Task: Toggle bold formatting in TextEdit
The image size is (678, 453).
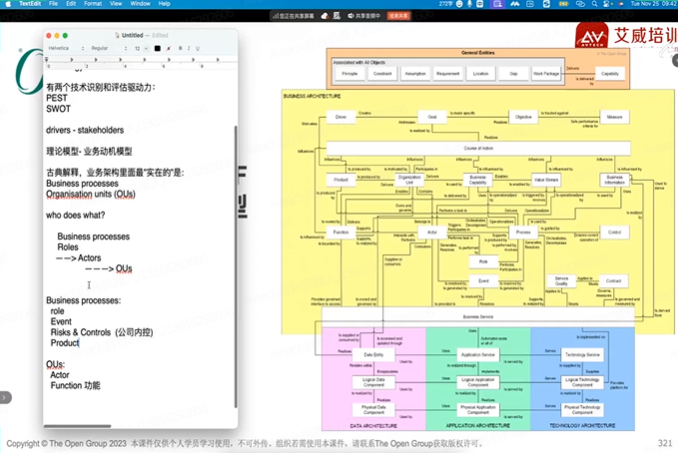Action: click(x=178, y=48)
